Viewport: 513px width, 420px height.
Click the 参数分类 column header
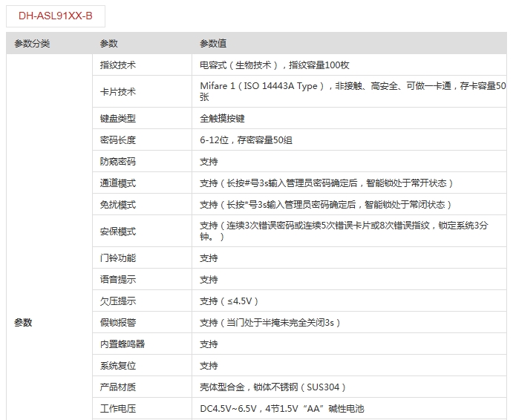pos(32,43)
